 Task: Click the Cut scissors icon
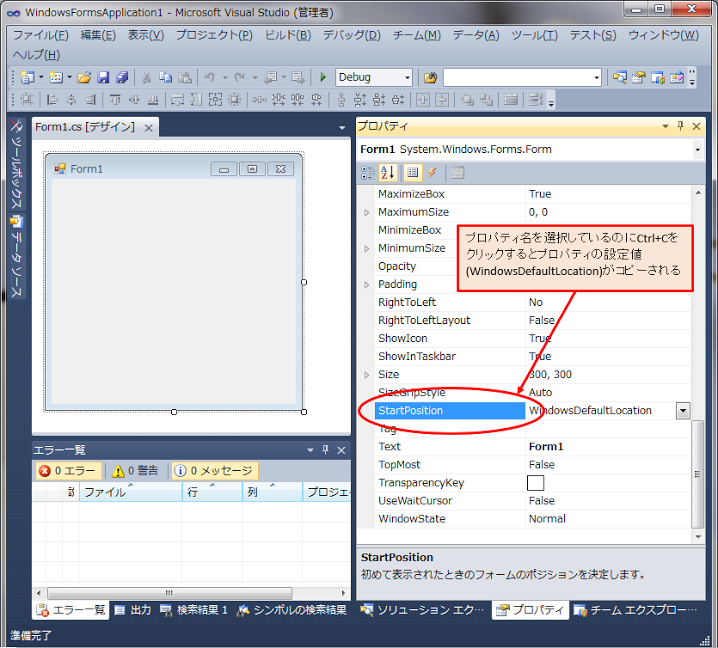(x=147, y=77)
